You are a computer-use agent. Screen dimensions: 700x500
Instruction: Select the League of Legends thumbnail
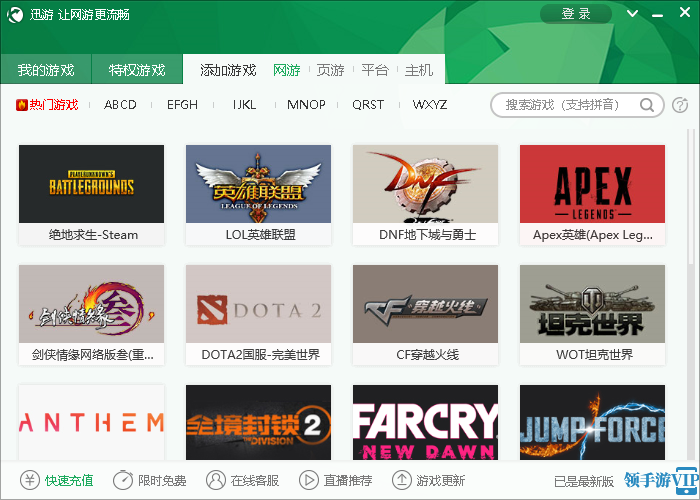click(x=258, y=184)
